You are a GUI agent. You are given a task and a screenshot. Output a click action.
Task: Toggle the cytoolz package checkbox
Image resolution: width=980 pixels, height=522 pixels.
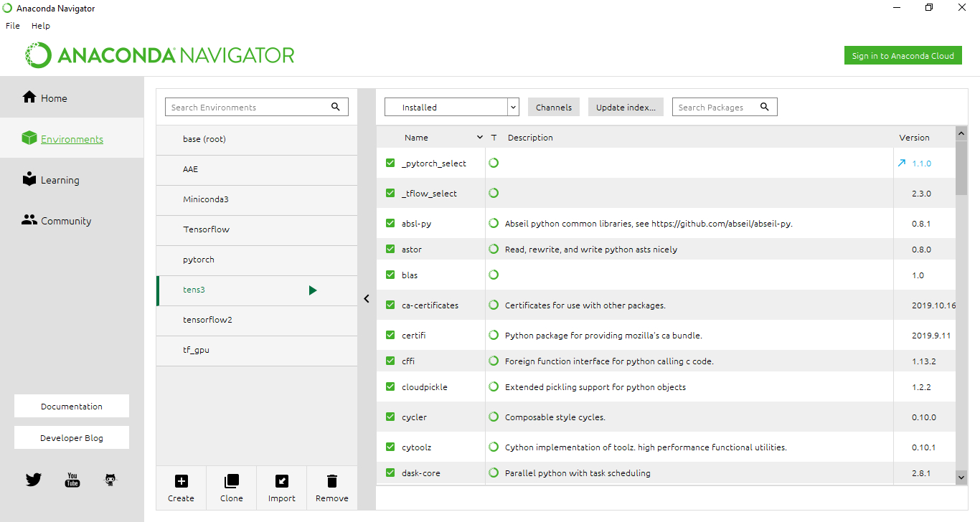point(390,447)
